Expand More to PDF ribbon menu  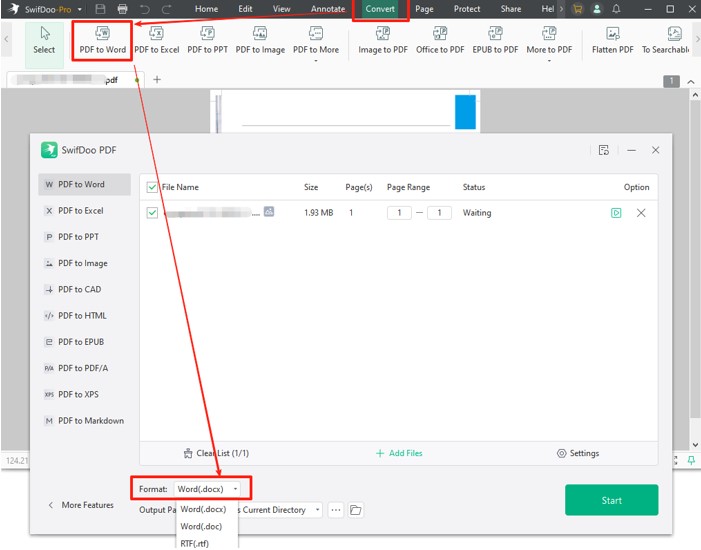(x=549, y=42)
